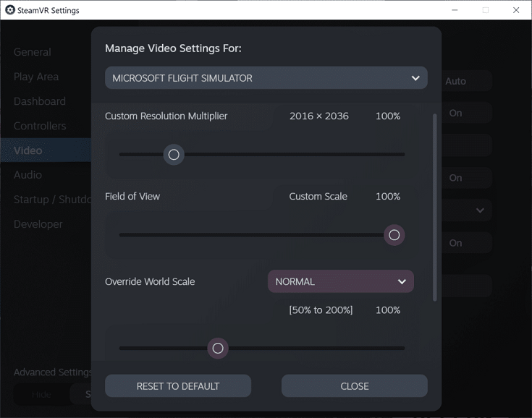
Task: Select the Video tab in sidebar
Action: pyautogui.click(x=28, y=150)
